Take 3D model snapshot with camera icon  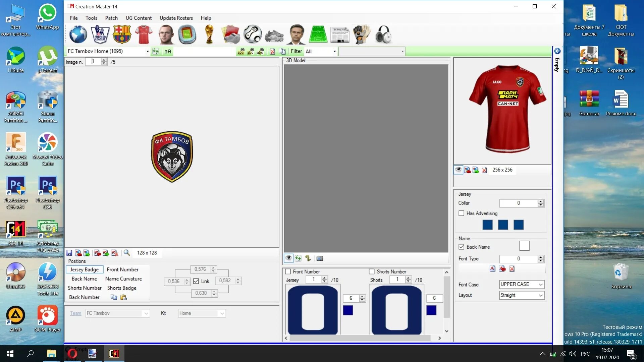pos(320,258)
